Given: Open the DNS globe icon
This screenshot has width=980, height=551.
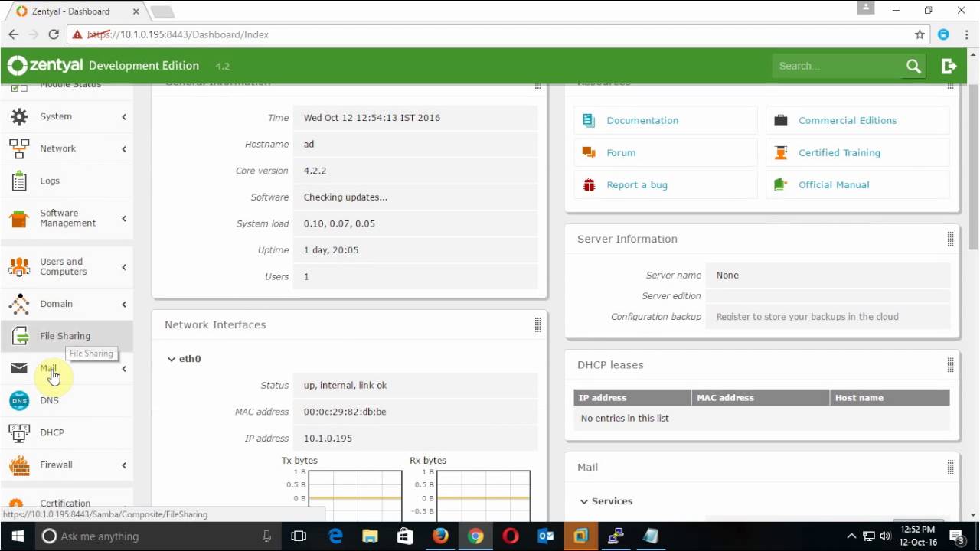Looking at the screenshot, I should [x=19, y=400].
